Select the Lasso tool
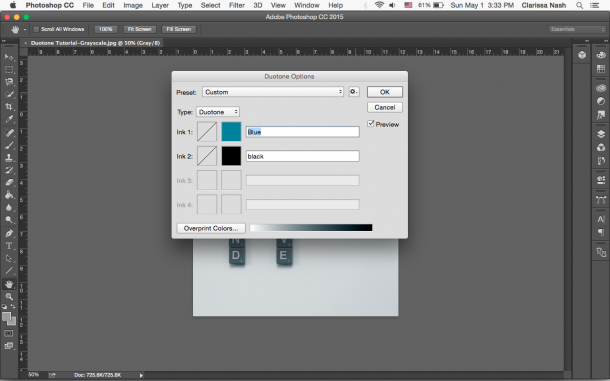The width and height of the screenshot is (610, 381). (x=9, y=82)
